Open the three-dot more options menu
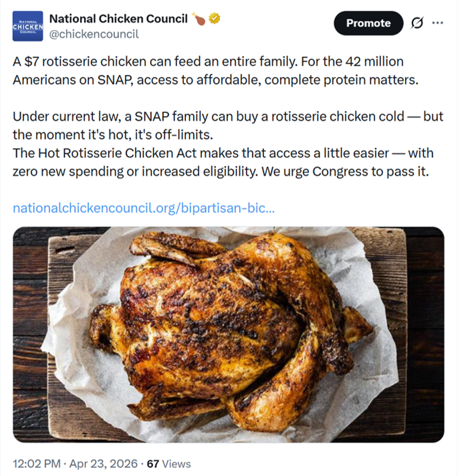Image resolution: width=462 pixels, height=476 pixels. [x=438, y=23]
